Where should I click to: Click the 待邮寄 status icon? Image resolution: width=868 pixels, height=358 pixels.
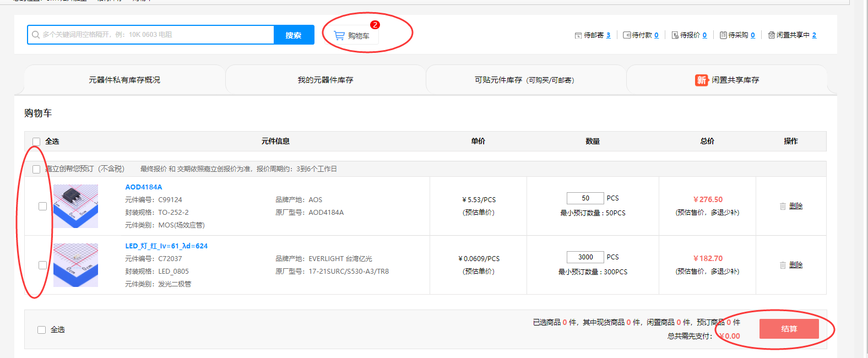pos(578,35)
